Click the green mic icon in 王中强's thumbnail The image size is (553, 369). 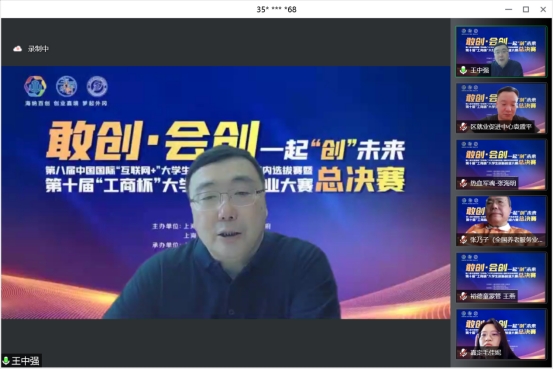(x=464, y=70)
